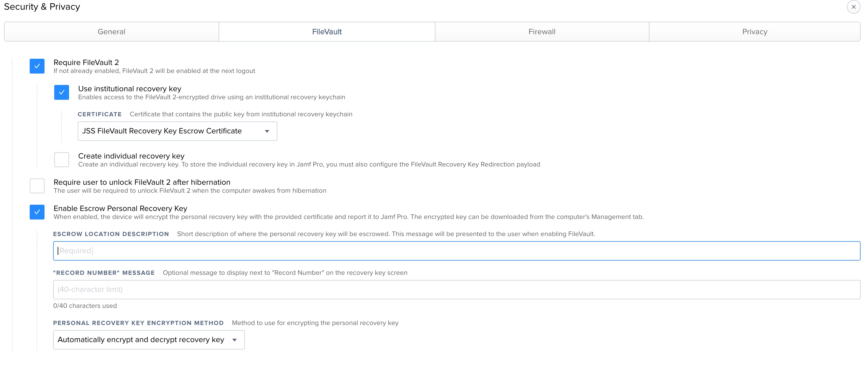Uncheck Enable Escrow Personal Recovery Key

37,212
